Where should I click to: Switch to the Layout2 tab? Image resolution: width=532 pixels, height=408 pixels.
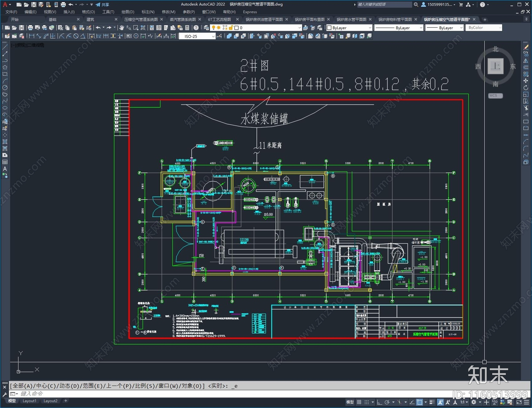(x=50, y=401)
